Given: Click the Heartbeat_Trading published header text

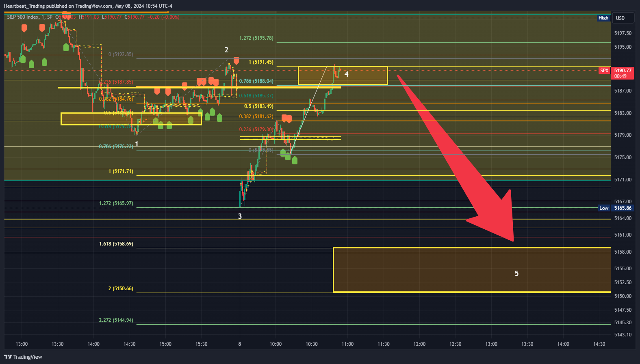Looking at the screenshot, I should coord(88,6).
